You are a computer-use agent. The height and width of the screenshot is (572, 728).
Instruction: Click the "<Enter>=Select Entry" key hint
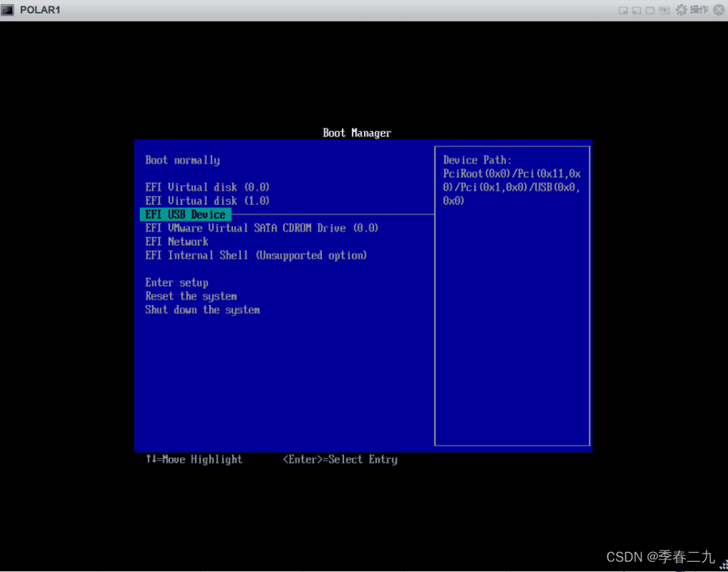340,460
